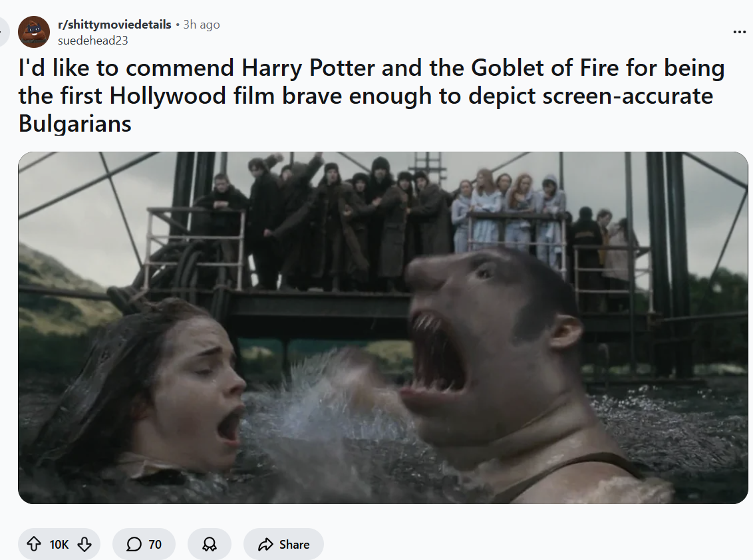Click the post title about Bulgarians

coord(371,95)
